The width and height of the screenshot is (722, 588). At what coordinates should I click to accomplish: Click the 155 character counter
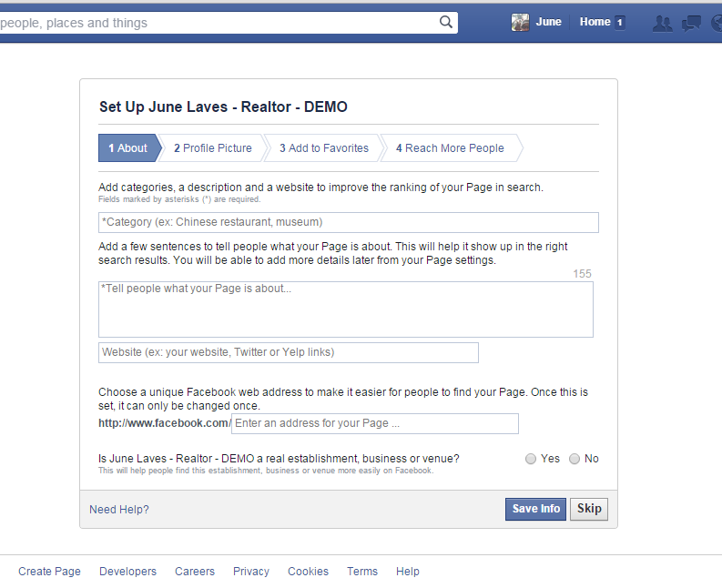click(x=582, y=274)
